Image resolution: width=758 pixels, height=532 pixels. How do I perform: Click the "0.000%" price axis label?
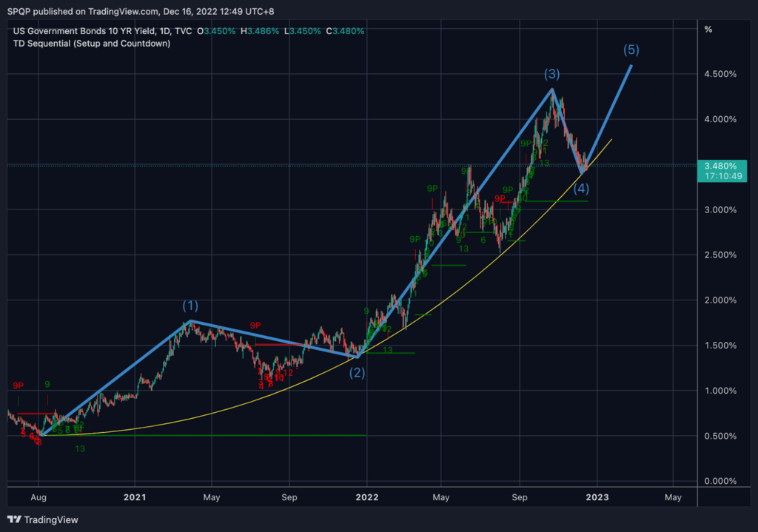(x=720, y=481)
